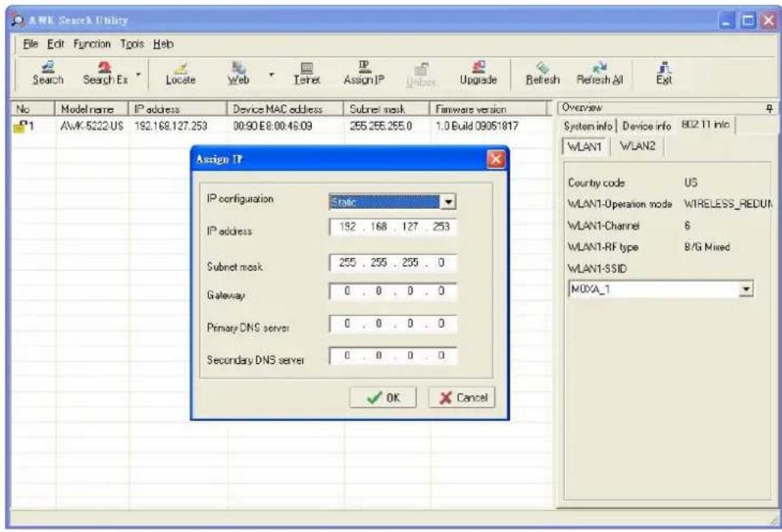Click the Secondary DNS server field
782x532 pixels.
click(x=393, y=356)
